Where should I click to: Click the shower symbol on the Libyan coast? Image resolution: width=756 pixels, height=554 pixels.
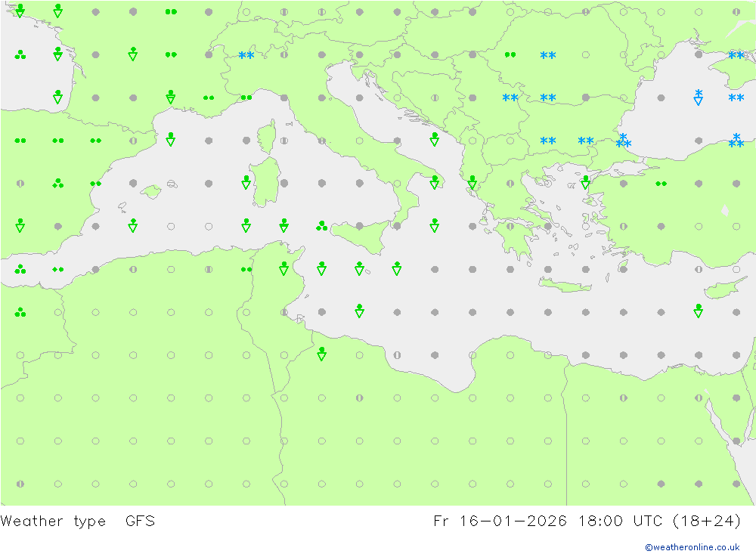[x=321, y=354]
